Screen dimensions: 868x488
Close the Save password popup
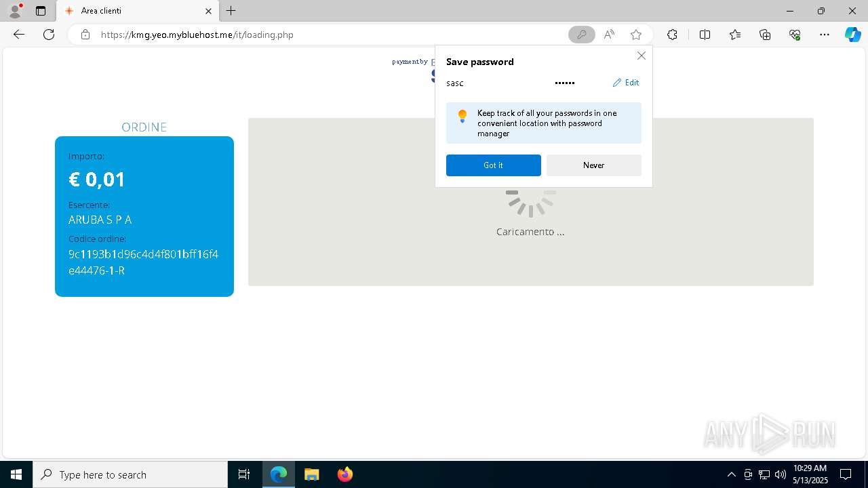642,56
